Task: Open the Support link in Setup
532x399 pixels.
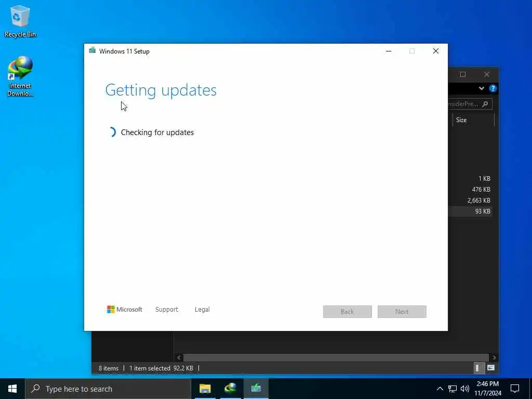Action: [x=167, y=310]
